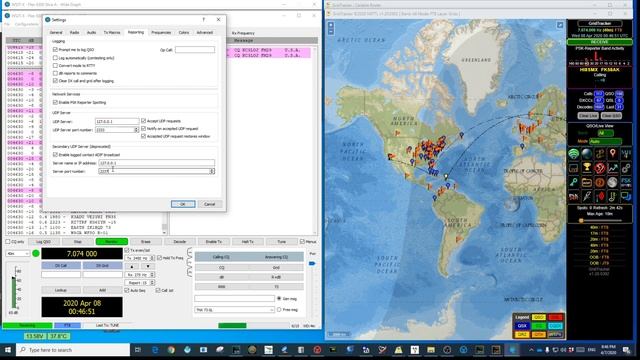Switch to the Audio settings tab
Screen dimensions: 640x360
[91, 32]
